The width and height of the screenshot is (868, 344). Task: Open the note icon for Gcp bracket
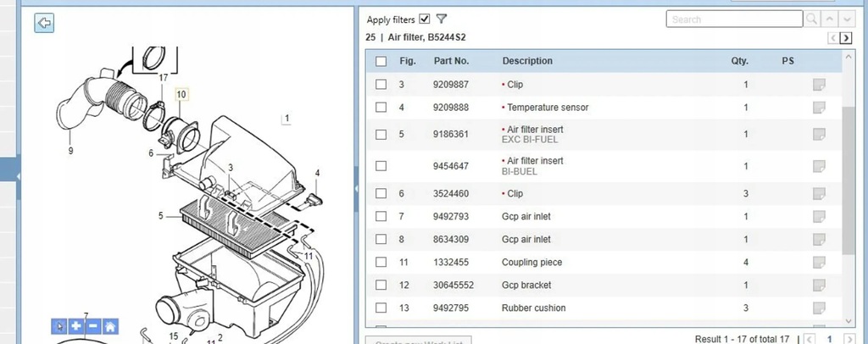[x=819, y=285]
